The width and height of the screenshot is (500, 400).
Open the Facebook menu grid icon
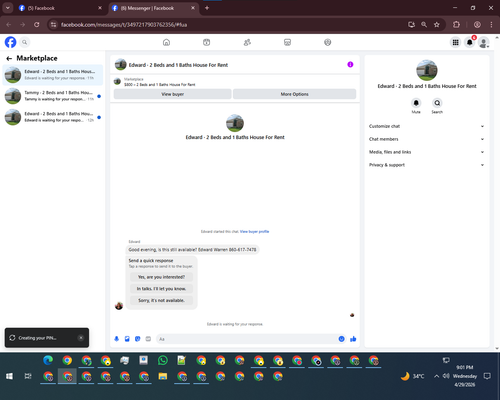[455, 42]
